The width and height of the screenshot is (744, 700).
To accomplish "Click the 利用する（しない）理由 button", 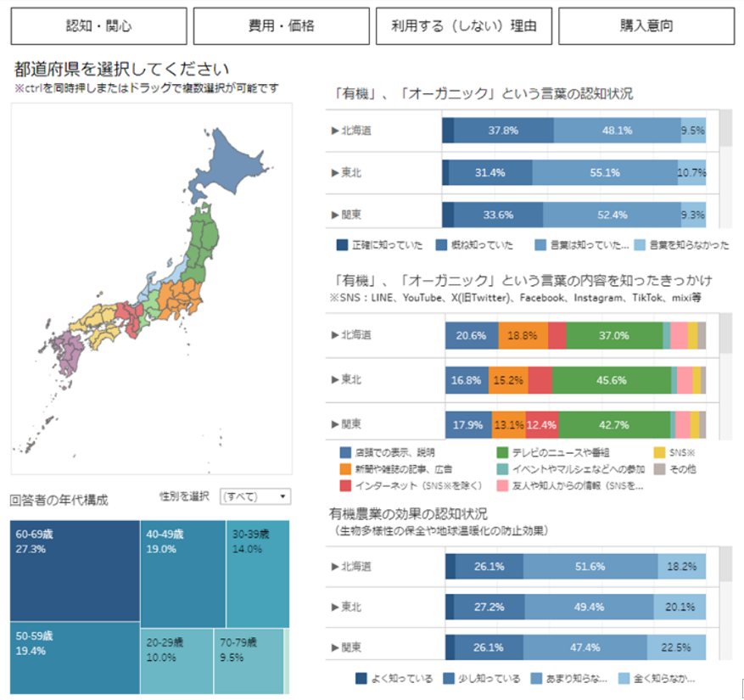I will [465, 25].
